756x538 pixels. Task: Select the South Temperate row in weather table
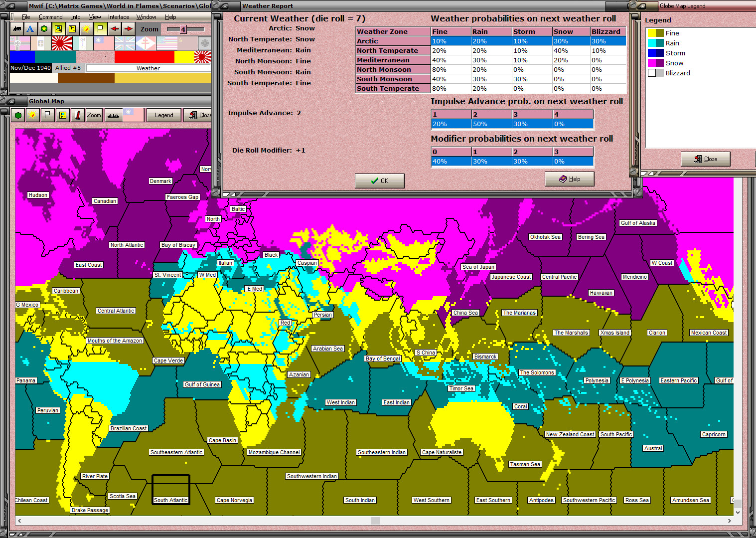click(x=491, y=89)
